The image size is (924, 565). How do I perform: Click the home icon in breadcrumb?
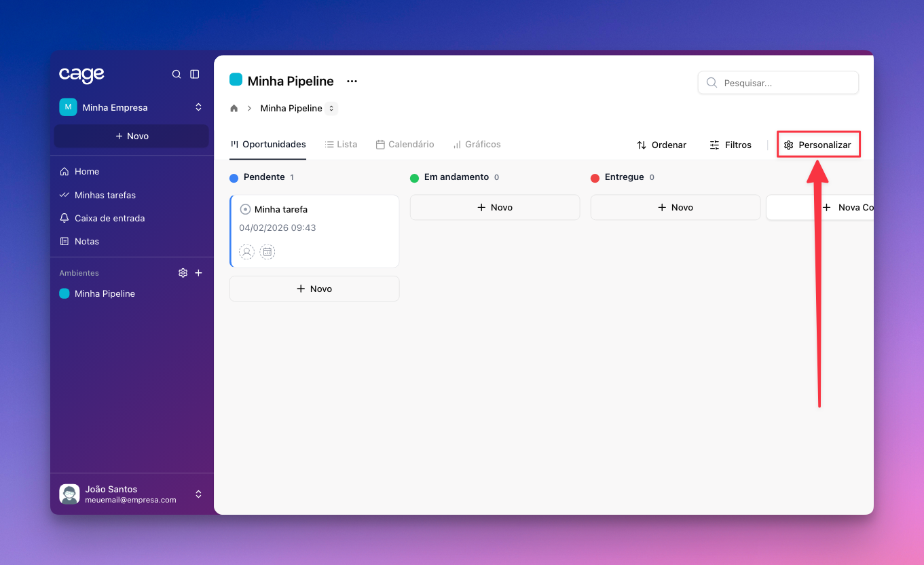234,109
